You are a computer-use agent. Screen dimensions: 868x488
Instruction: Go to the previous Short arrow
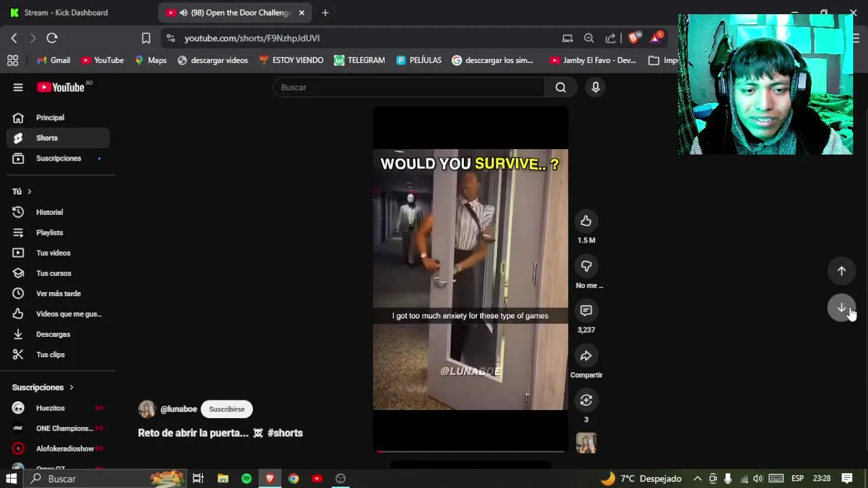[x=841, y=271]
